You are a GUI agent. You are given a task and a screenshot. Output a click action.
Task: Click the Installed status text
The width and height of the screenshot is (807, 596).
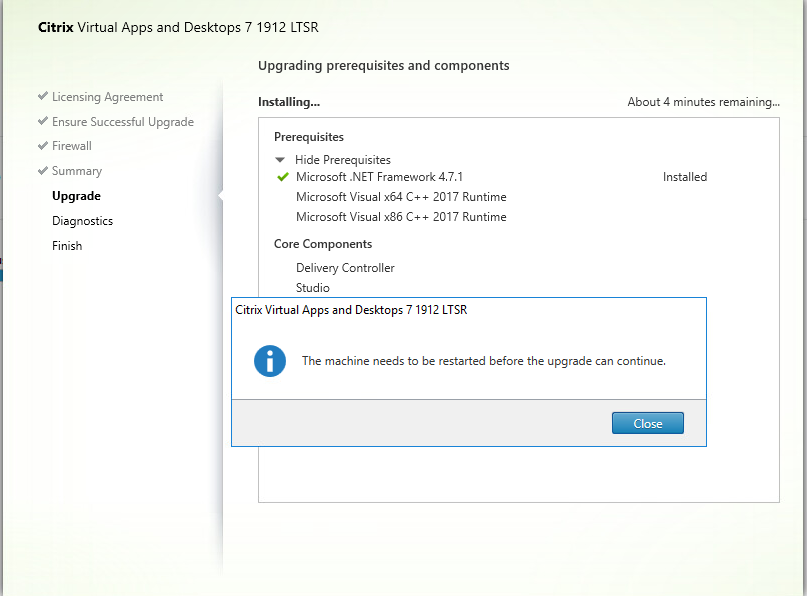685,177
